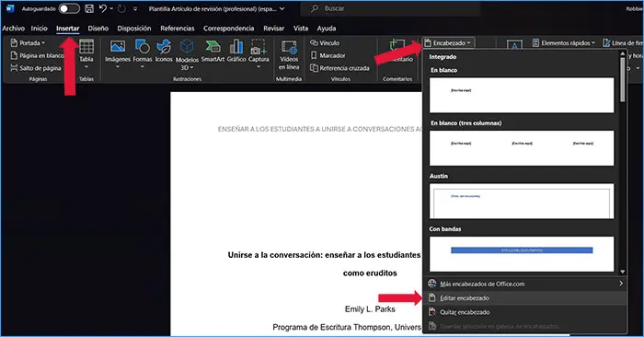Select En blanco (tres columnas) header thumbnail
The width and height of the screenshot is (644, 337).
pos(522,148)
